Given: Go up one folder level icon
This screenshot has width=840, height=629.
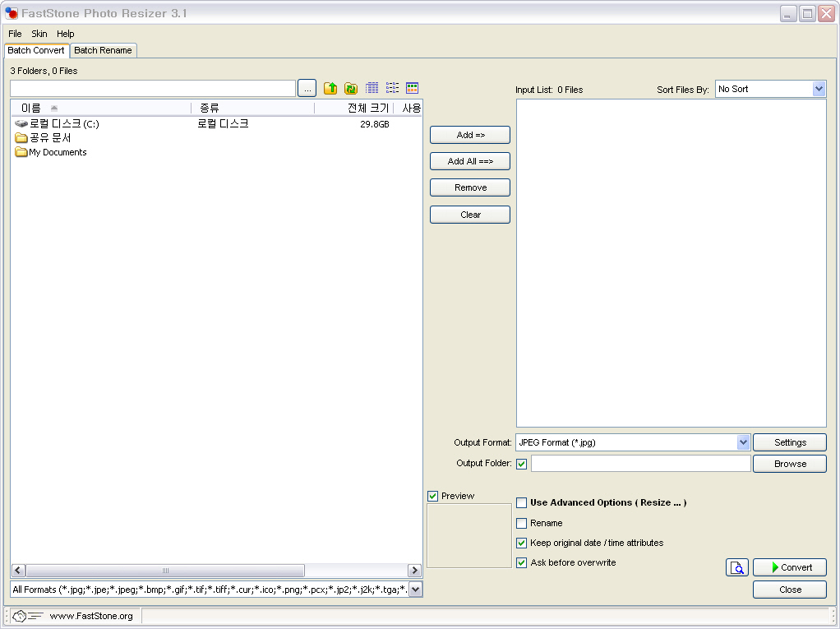Looking at the screenshot, I should click(x=330, y=88).
